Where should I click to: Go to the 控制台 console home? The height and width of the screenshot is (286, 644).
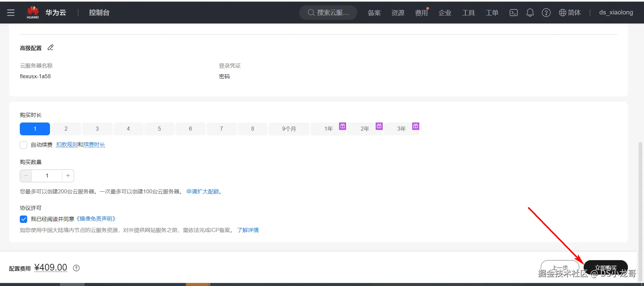pyautogui.click(x=99, y=13)
